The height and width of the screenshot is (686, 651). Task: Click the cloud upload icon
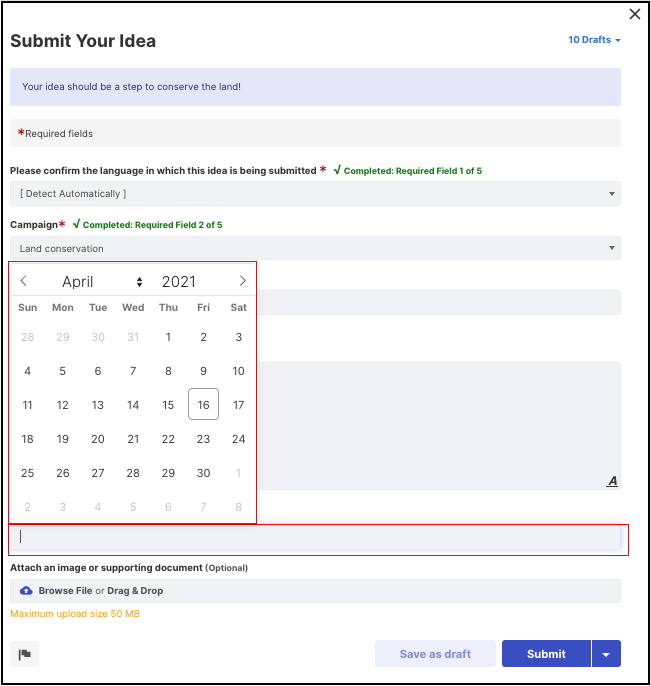coord(26,591)
